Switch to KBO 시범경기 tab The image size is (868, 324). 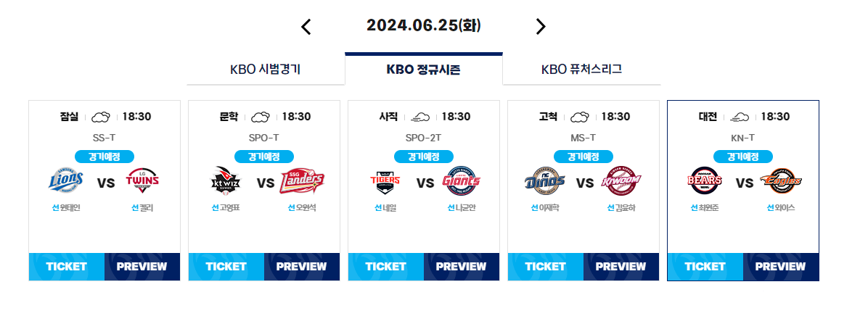click(x=266, y=70)
